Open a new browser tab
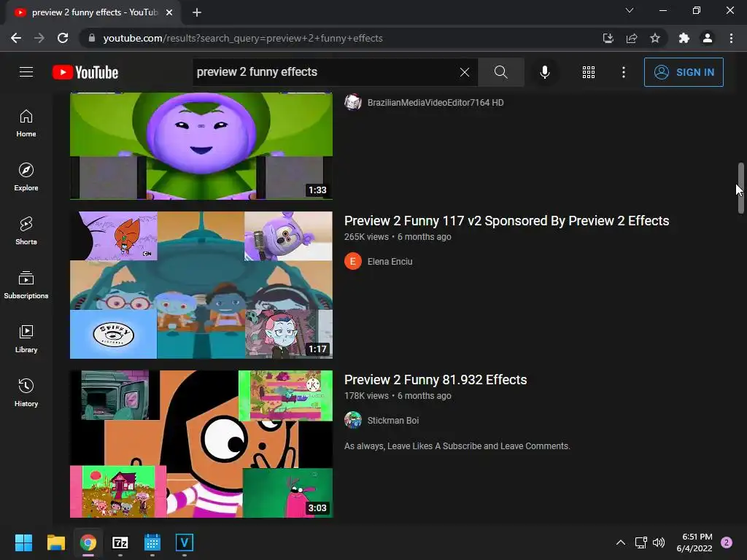 pyautogui.click(x=197, y=12)
